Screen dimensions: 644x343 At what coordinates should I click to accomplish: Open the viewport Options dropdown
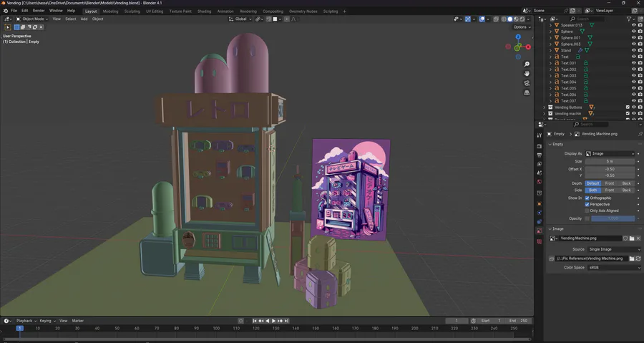(x=522, y=27)
